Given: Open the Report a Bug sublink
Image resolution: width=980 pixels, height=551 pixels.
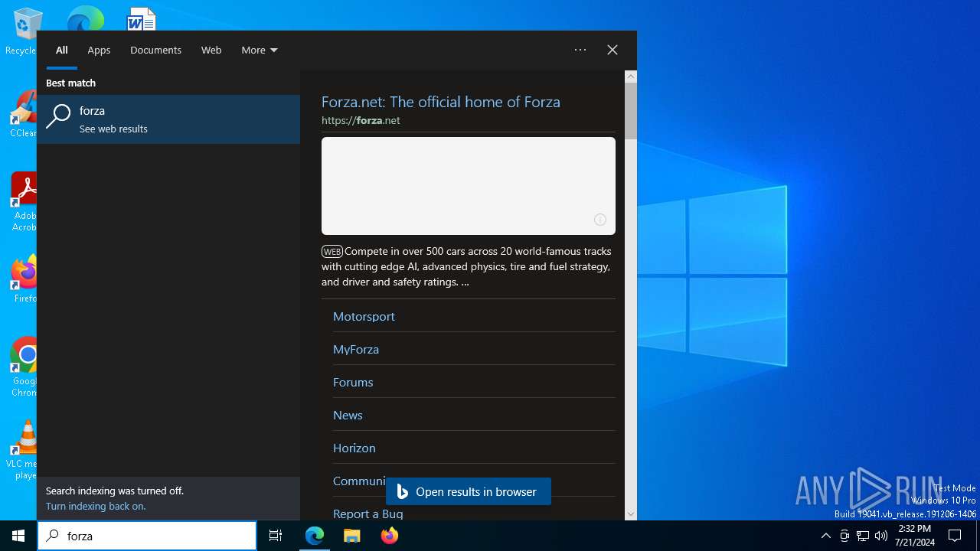Looking at the screenshot, I should tap(368, 514).
